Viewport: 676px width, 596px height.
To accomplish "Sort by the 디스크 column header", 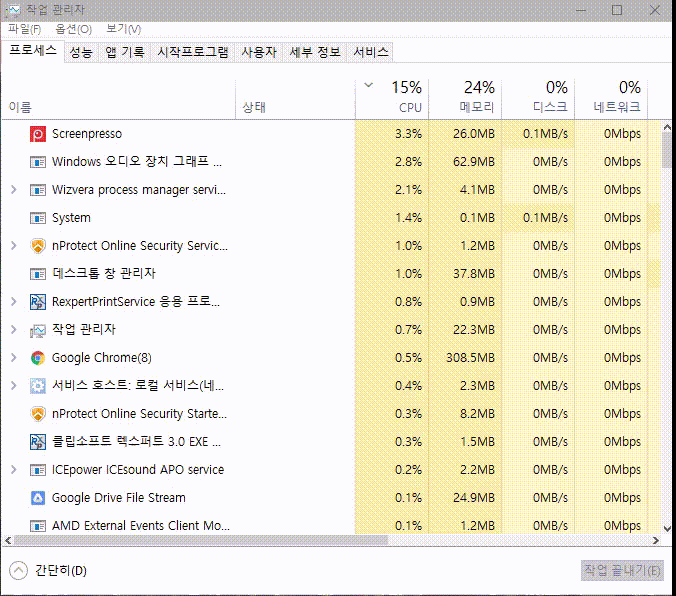I will coord(538,98).
